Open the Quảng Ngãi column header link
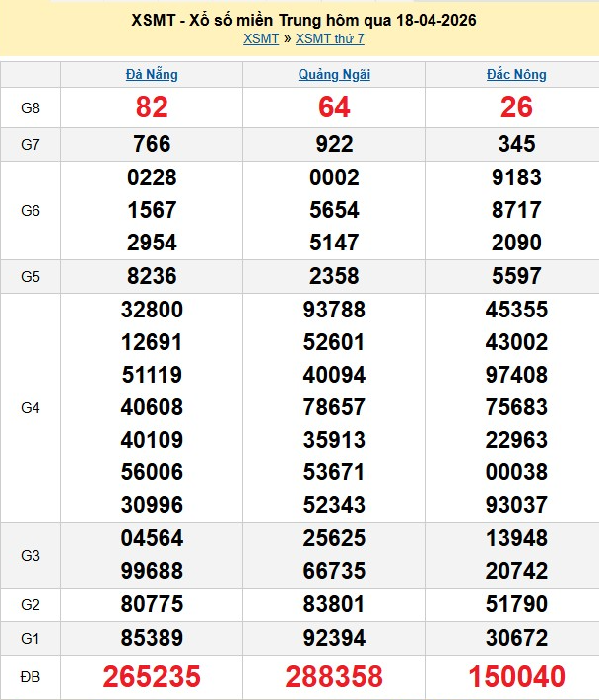The height and width of the screenshot is (700, 599). click(x=334, y=74)
